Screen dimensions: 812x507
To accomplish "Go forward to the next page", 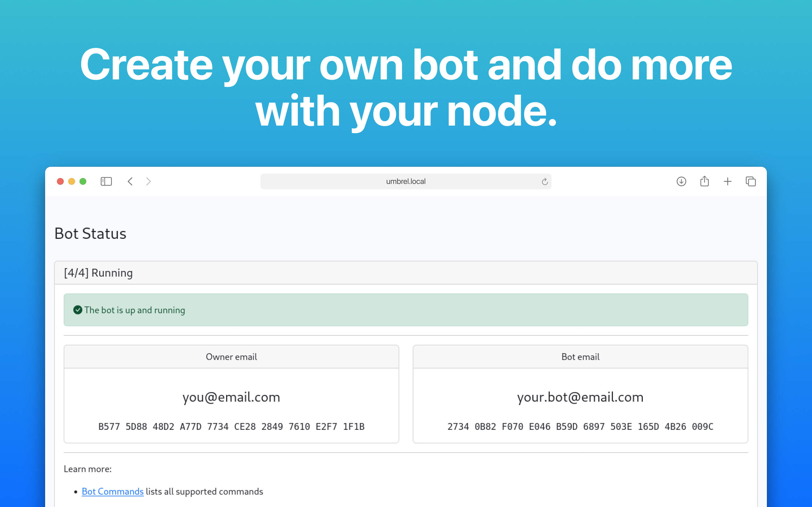I will click(x=148, y=181).
